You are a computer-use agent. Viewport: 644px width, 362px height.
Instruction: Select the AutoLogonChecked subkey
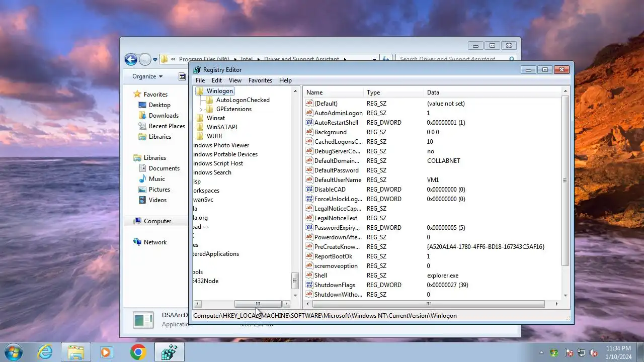point(243,100)
